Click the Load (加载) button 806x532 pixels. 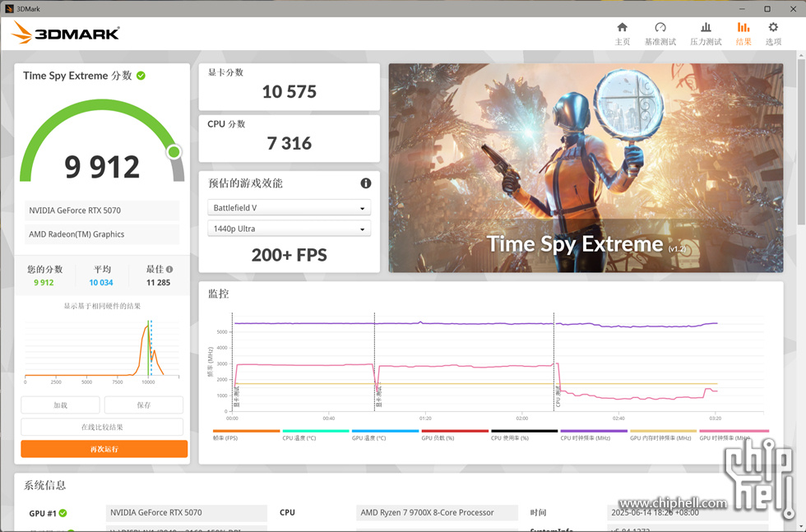pyautogui.click(x=60, y=405)
